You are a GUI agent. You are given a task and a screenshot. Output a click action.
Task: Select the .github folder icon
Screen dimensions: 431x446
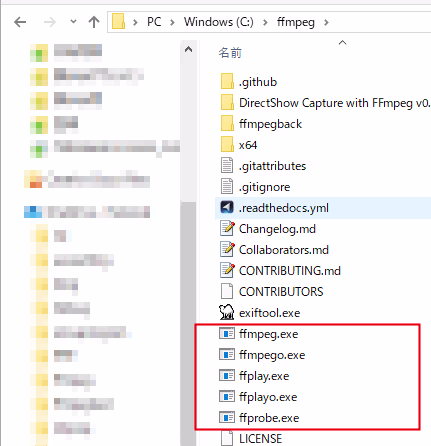click(227, 82)
